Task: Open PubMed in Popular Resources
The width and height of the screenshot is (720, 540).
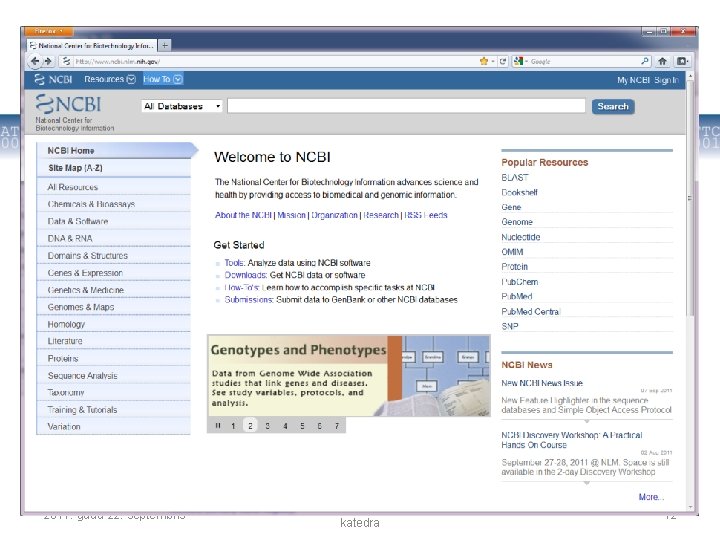Action: point(517,297)
